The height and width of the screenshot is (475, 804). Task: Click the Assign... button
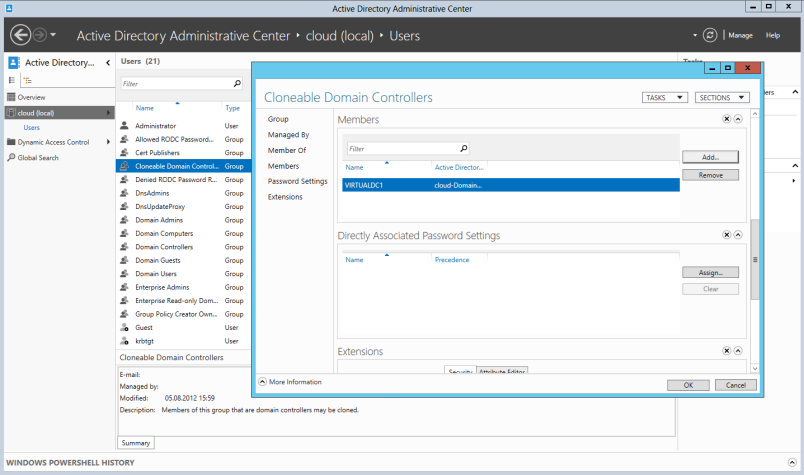point(710,272)
